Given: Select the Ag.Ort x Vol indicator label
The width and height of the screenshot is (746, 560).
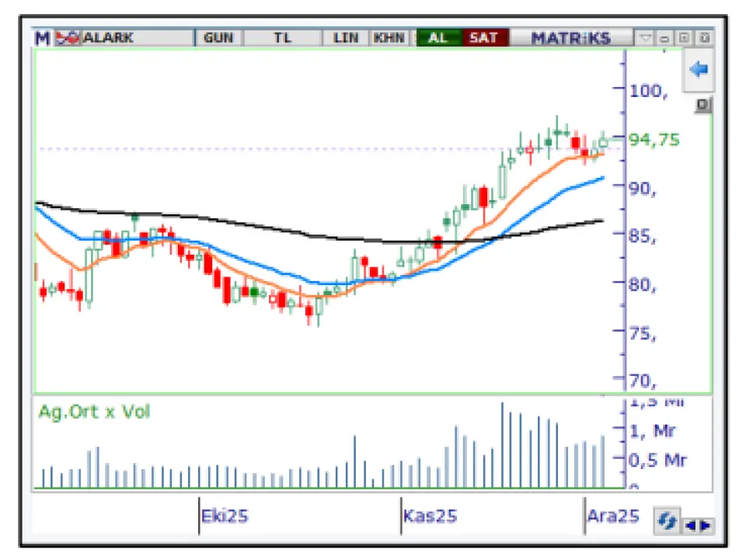Looking at the screenshot, I should click(94, 412).
